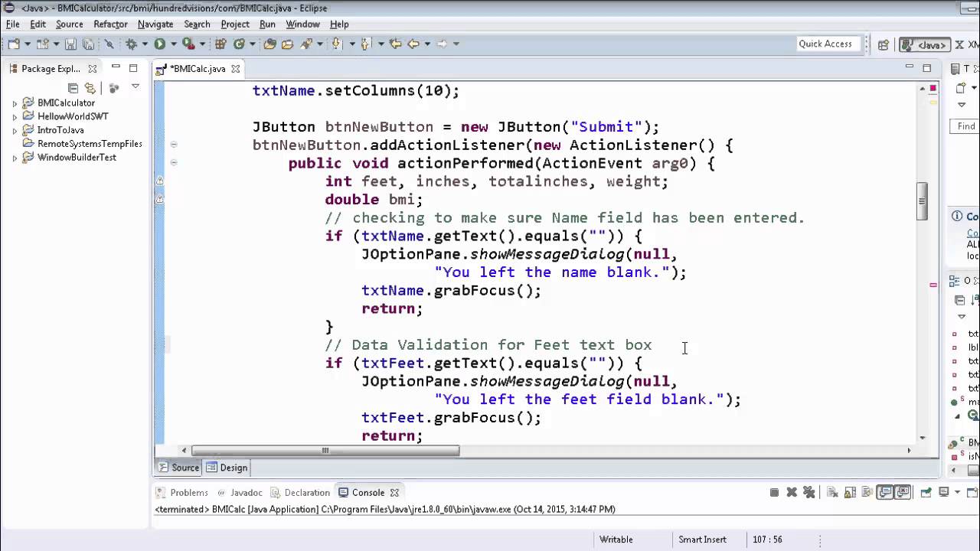
Task: Switch to the Declaration tab
Action: tap(299, 493)
